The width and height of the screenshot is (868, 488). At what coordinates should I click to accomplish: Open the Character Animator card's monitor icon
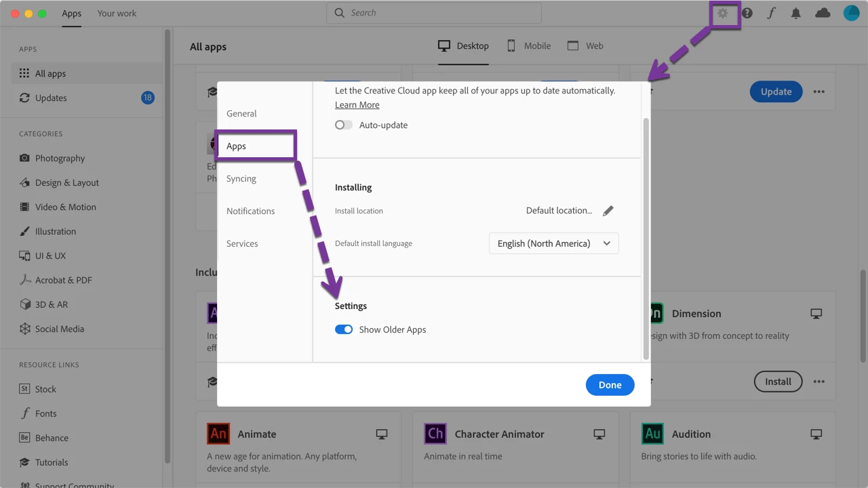(x=599, y=434)
